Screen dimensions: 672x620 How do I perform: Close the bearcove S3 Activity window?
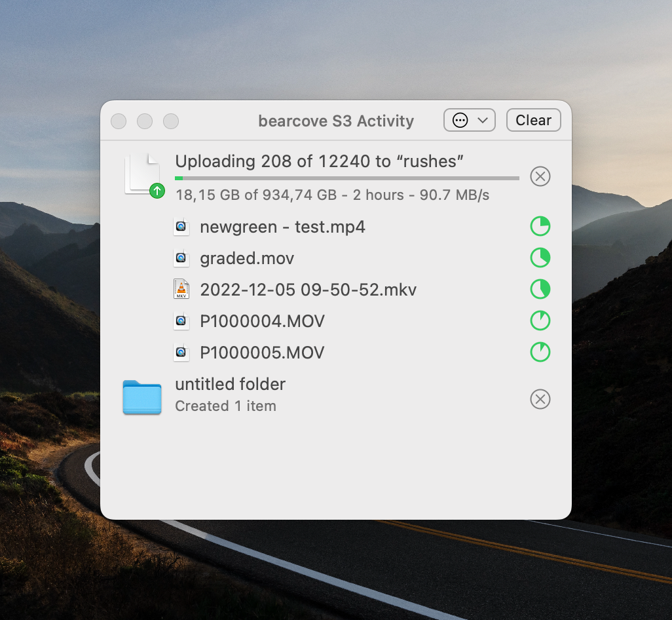point(119,121)
